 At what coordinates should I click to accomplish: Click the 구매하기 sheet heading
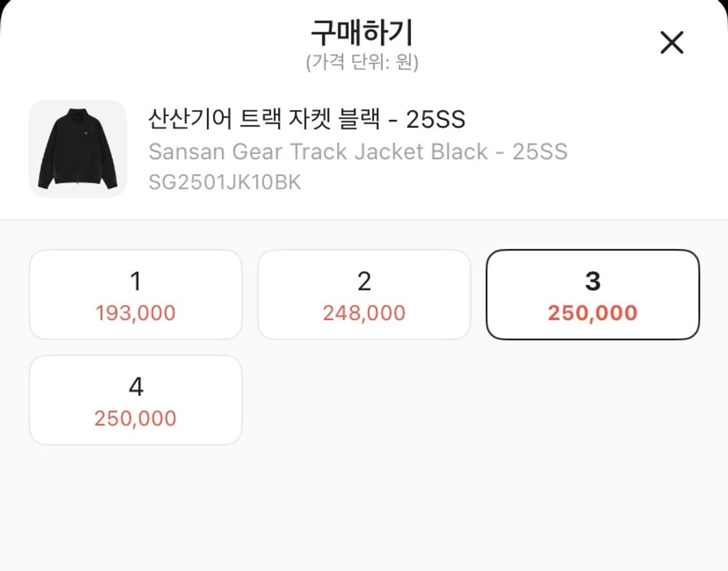pyautogui.click(x=362, y=32)
